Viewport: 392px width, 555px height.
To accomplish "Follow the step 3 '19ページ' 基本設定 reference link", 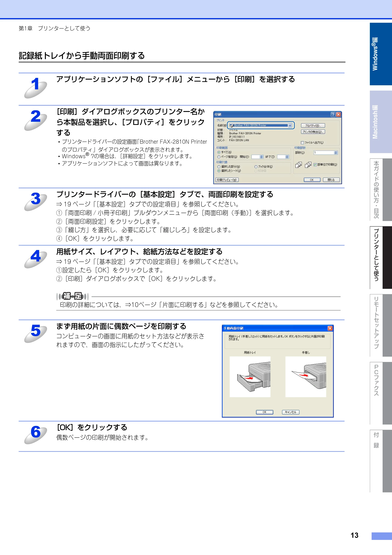I will click(x=118, y=204).
